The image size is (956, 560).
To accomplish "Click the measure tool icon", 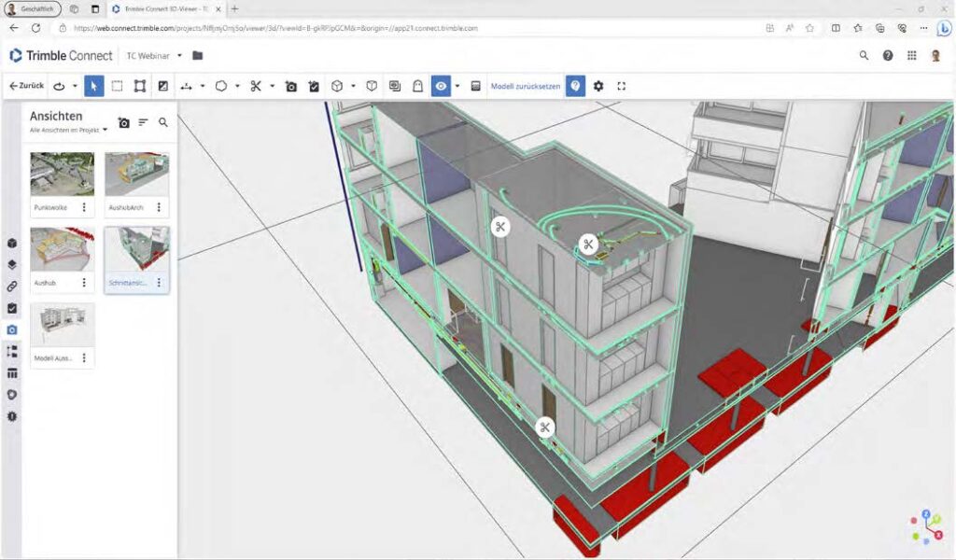I will tap(187, 86).
